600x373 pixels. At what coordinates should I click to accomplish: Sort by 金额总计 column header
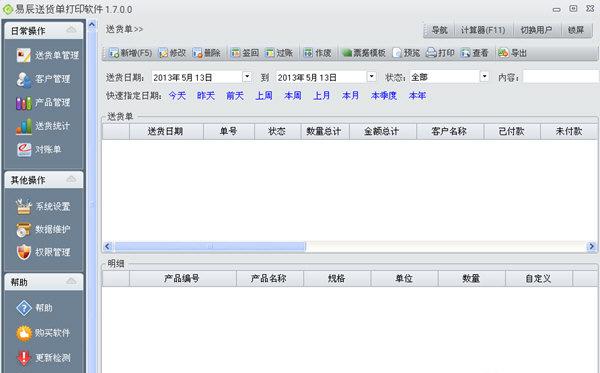click(383, 131)
